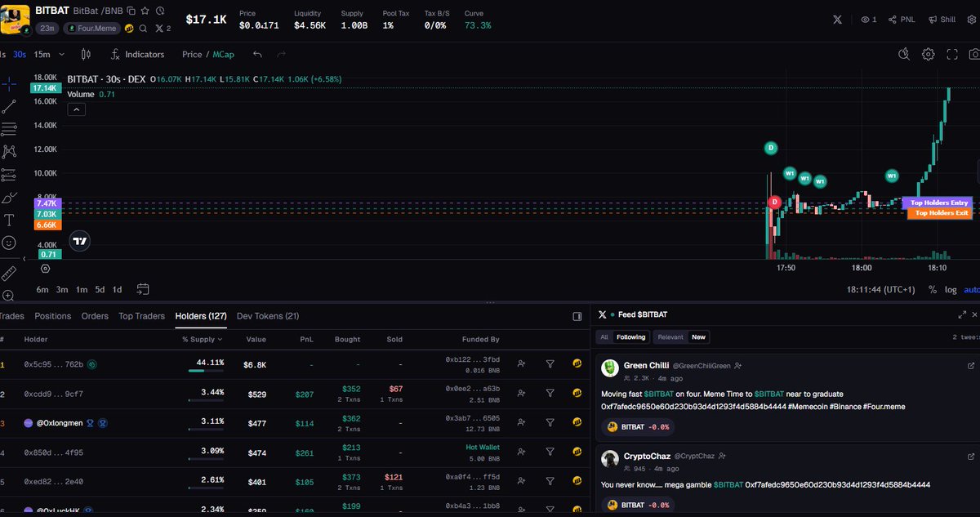Take a chart snapshot via camera icon
The height and width of the screenshot is (517, 980).
tap(975, 54)
